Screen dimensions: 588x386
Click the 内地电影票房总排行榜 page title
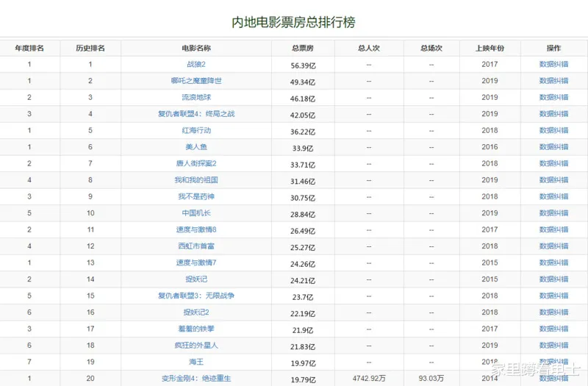[293, 22]
